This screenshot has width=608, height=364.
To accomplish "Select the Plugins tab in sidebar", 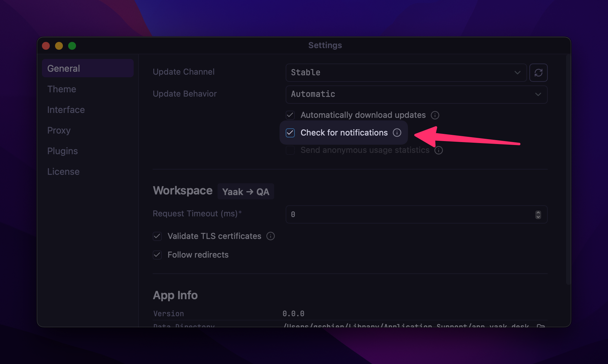I will [63, 151].
